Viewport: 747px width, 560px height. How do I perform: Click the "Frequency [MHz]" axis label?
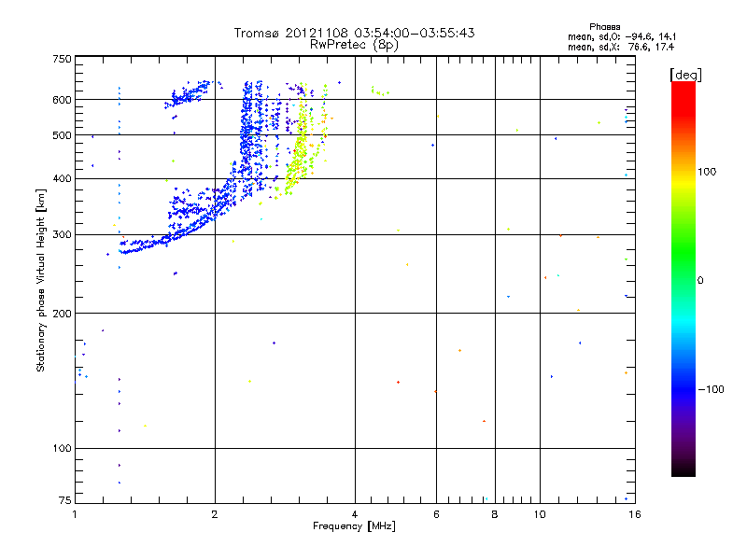coord(354,526)
